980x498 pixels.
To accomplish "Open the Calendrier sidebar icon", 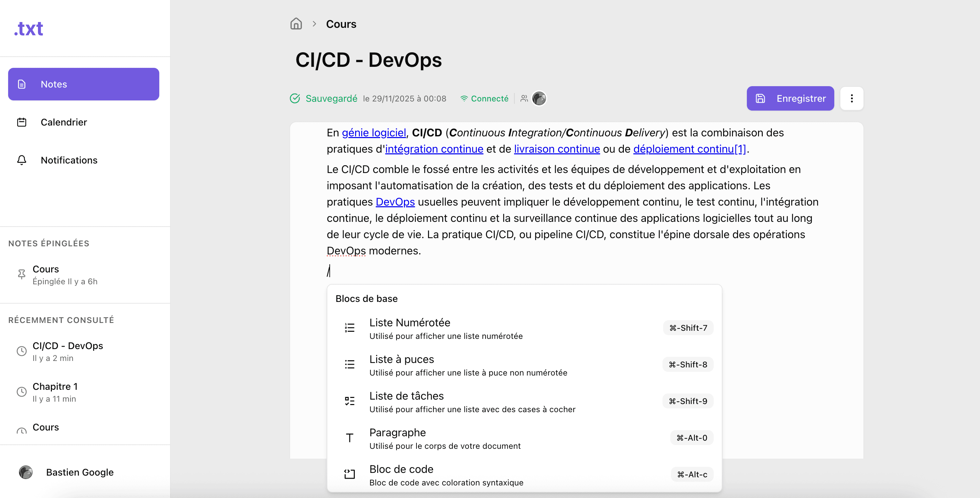I will [63, 122].
